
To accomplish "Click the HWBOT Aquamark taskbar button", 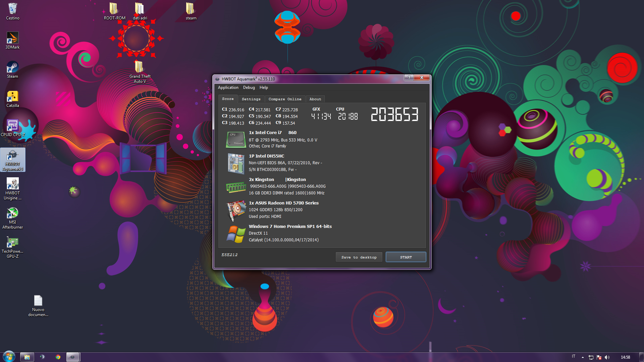I will [72, 357].
